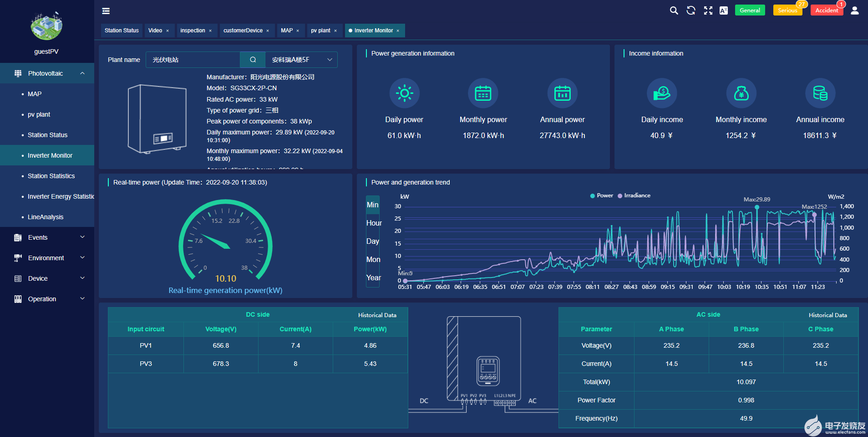Click the plant name search button
This screenshot has height=437, width=868.
click(253, 60)
